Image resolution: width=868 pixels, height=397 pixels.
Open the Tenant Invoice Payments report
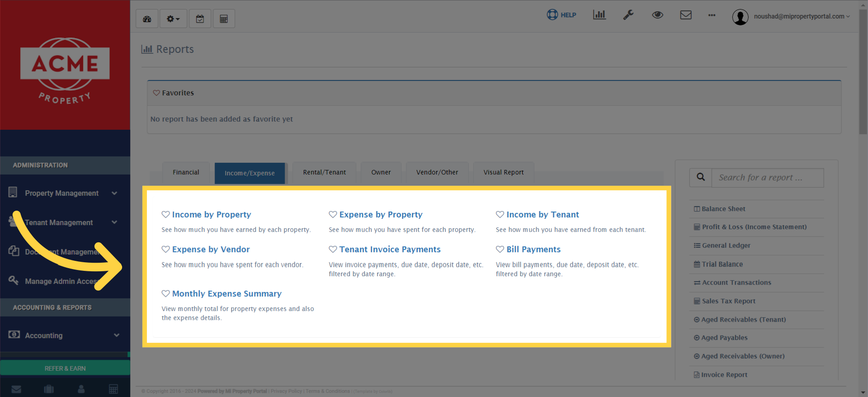(x=390, y=250)
